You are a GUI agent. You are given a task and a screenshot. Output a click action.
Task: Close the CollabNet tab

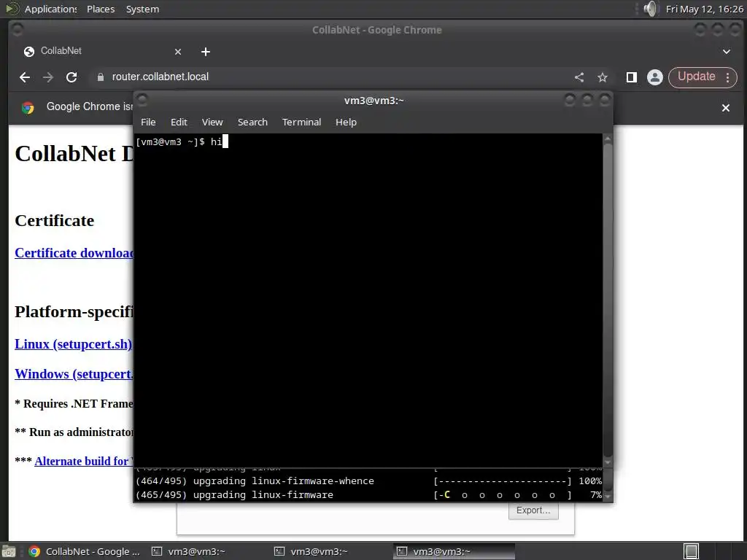pyautogui.click(x=178, y=52)
